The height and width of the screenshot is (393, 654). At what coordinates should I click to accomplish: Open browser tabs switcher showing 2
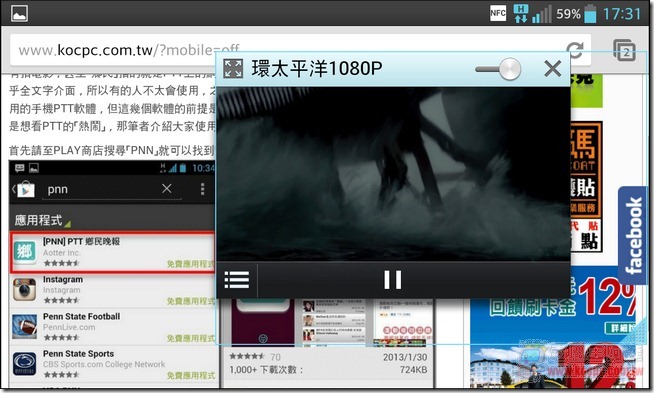pos(624,50)
